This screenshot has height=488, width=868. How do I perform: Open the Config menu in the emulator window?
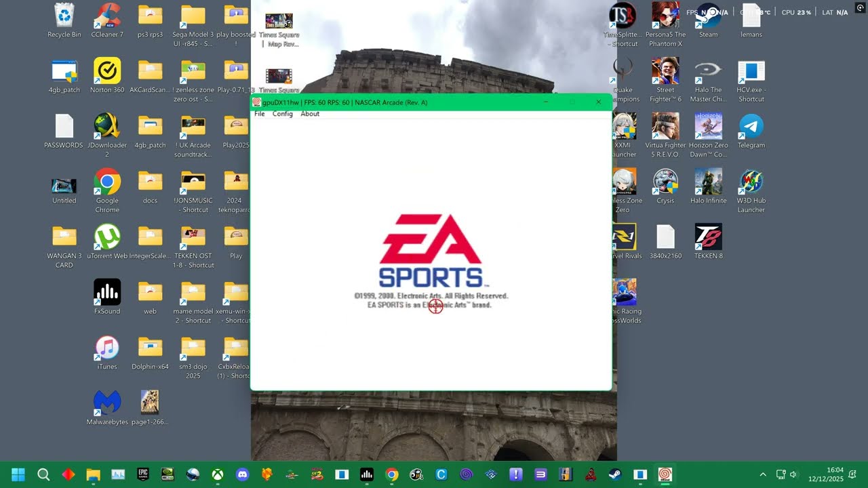(x=282, y=114)
